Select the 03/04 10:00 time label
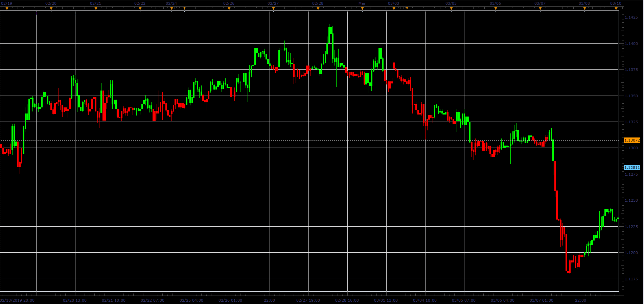The height and width of the screenshot is (304, 644). tap(425, 300)
